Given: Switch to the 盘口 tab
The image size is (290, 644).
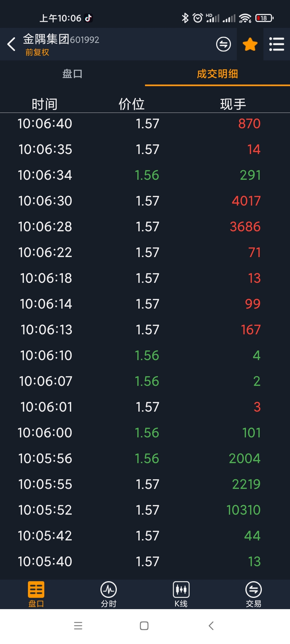Looking at the screenshot, I should pos(73,74).
